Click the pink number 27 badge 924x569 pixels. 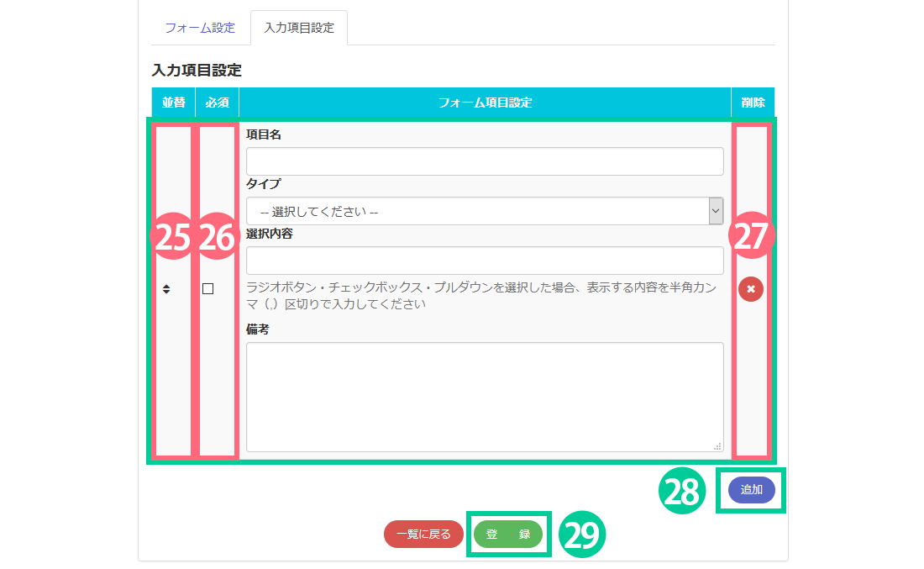click(752, 236)
